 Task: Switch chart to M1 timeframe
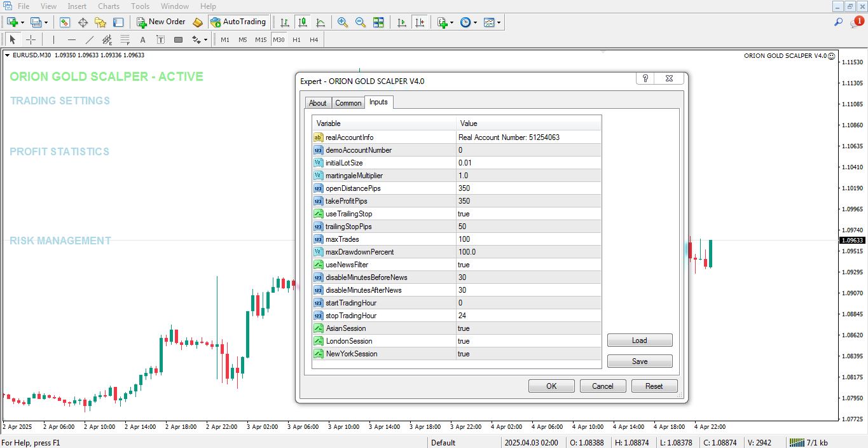225,39
